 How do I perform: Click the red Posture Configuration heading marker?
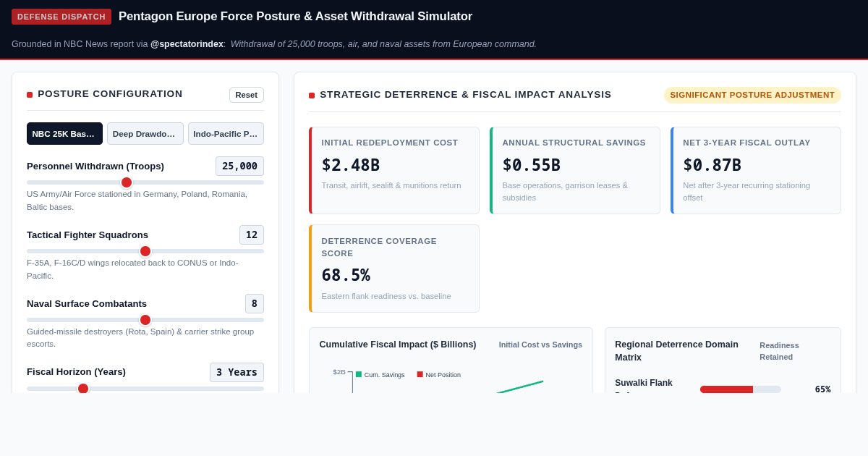coord(30,95)
